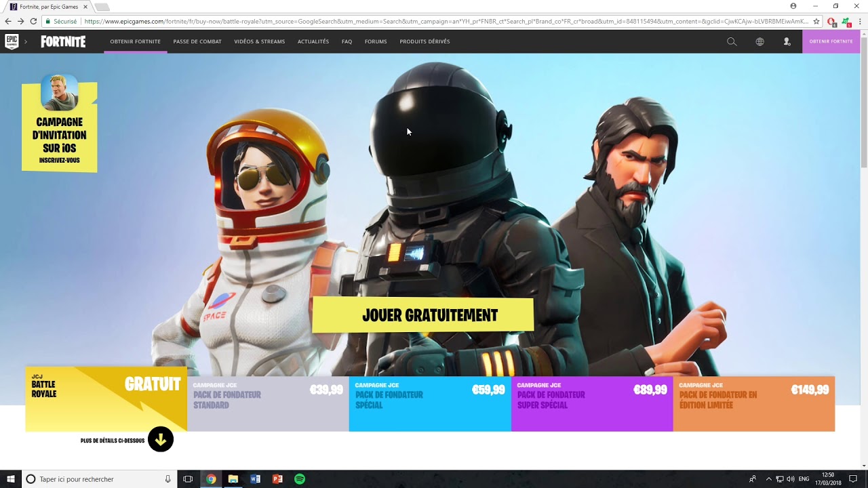Open File Explorer from the taskbar

pos(233,479)
